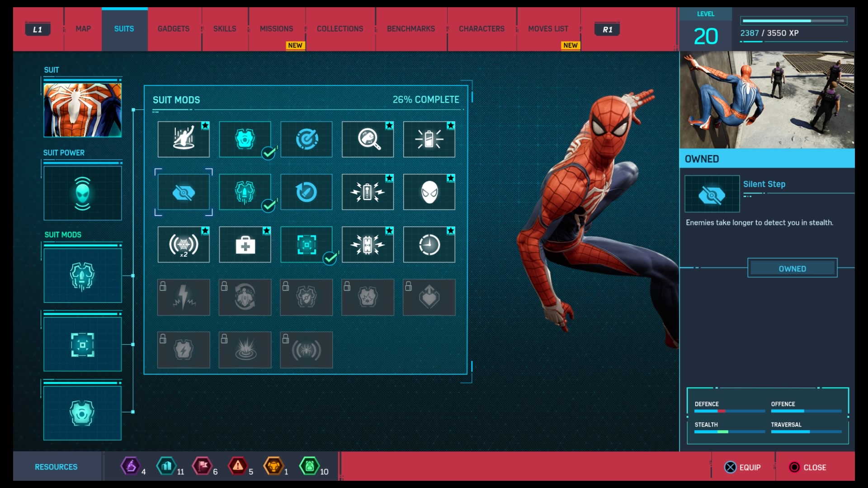Open the bottom Suit Mods slot on left
Viewport: 868px width, 488px height.
coord(83,413)
